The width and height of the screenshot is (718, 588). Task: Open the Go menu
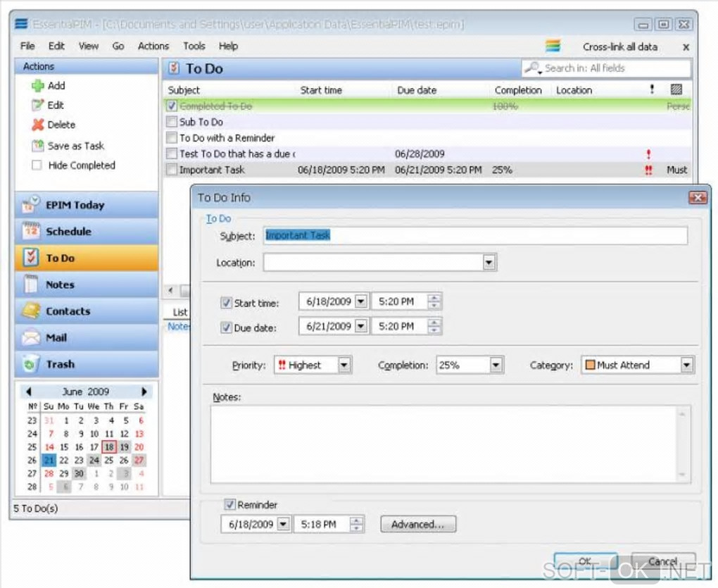[x=118, y=46]
